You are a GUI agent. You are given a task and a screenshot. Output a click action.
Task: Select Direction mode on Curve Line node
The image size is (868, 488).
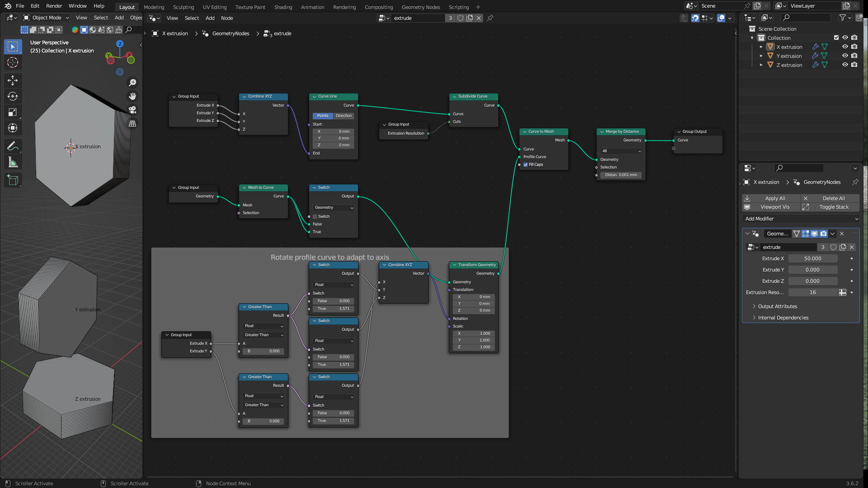click(x=344, y=116)
